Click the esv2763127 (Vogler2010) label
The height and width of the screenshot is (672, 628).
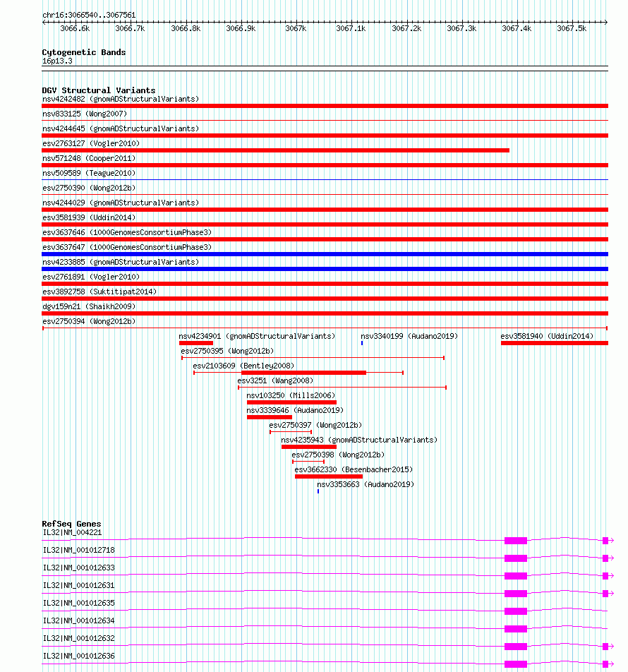[x=91, y=143]
